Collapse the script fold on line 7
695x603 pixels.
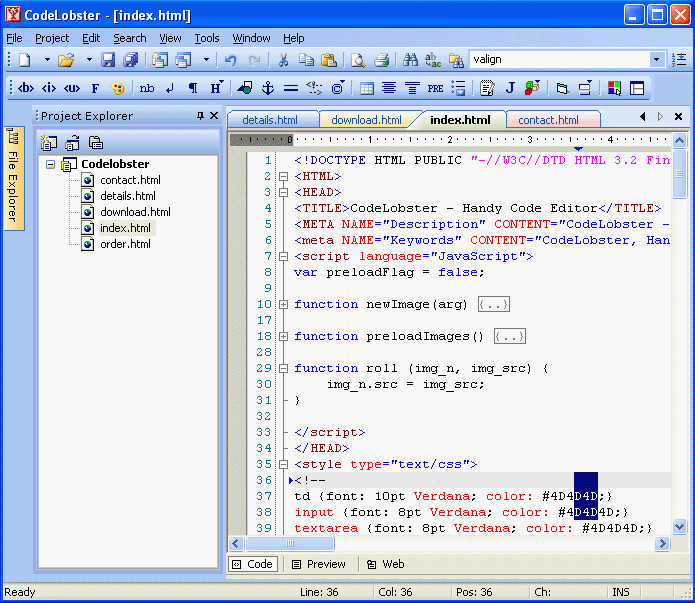point(283,256)
